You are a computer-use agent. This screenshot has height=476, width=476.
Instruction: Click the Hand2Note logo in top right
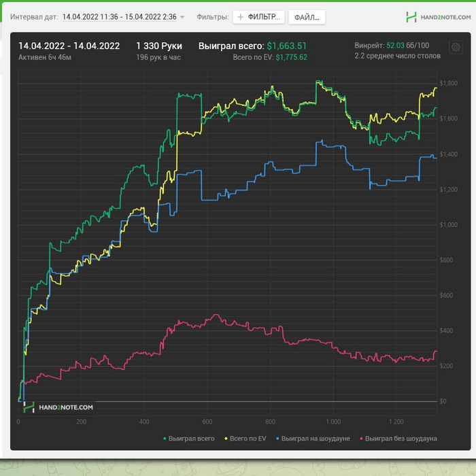(439, 17)
